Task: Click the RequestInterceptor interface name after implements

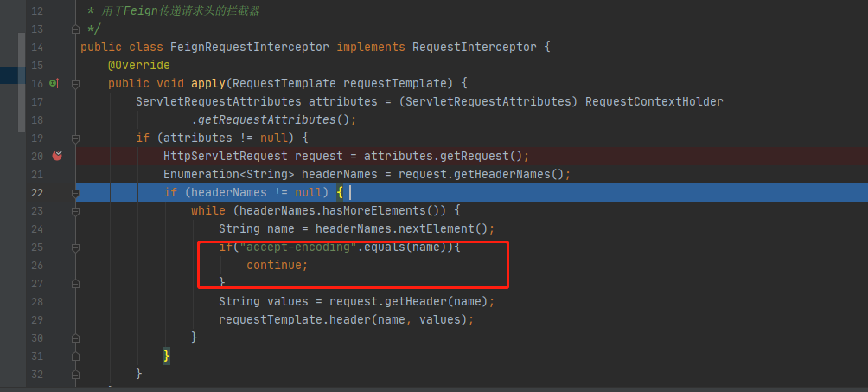Action: tap(475, 47)
